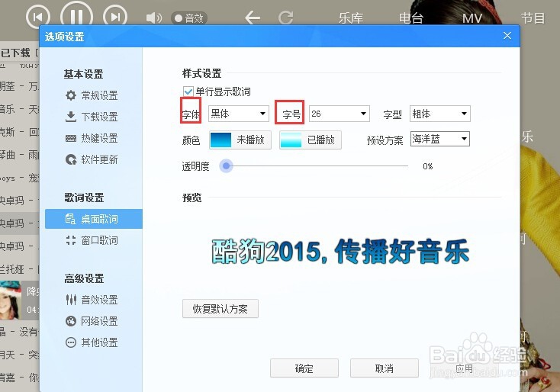The image size is (560, 392).
Task: Click the gear icon beside 常规设置
Action: pyautogui.click(x=71, y=95)
